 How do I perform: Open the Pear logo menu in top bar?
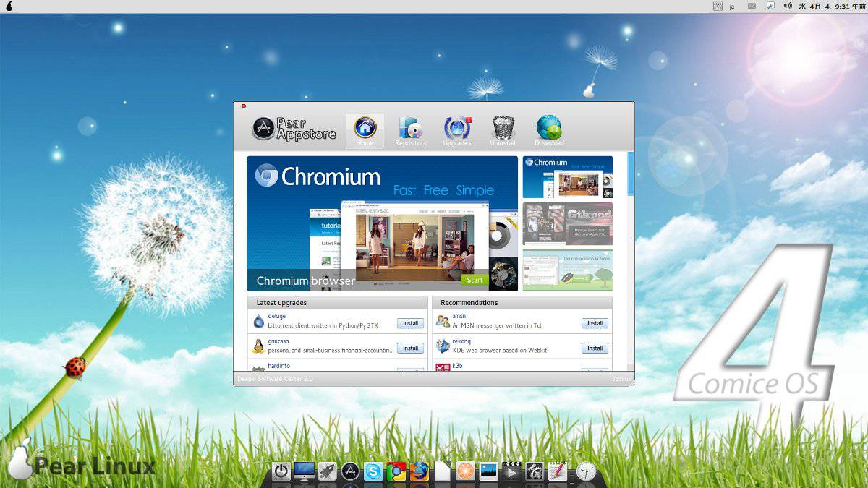pos(9,6)
